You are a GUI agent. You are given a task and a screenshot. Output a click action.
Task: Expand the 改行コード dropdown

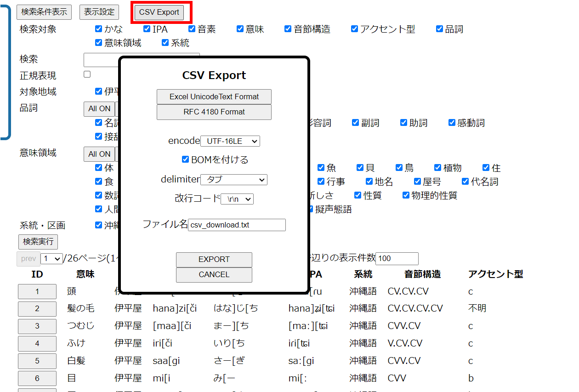[237, 199]
